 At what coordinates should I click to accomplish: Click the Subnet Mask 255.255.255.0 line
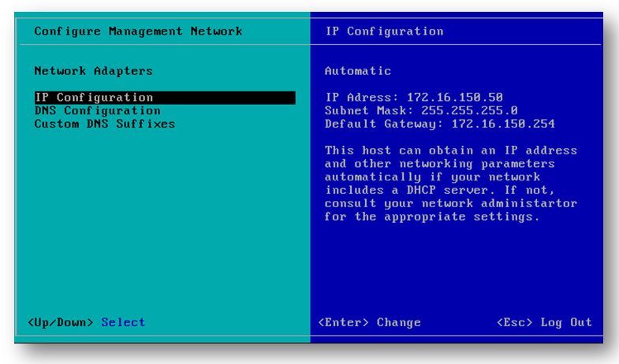[421, 111]
